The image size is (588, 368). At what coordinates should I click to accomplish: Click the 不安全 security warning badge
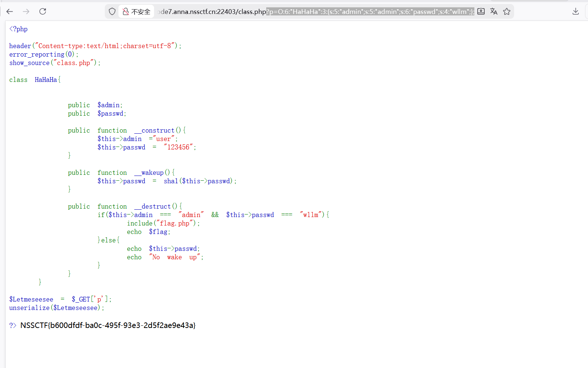[x=136, y=12]
